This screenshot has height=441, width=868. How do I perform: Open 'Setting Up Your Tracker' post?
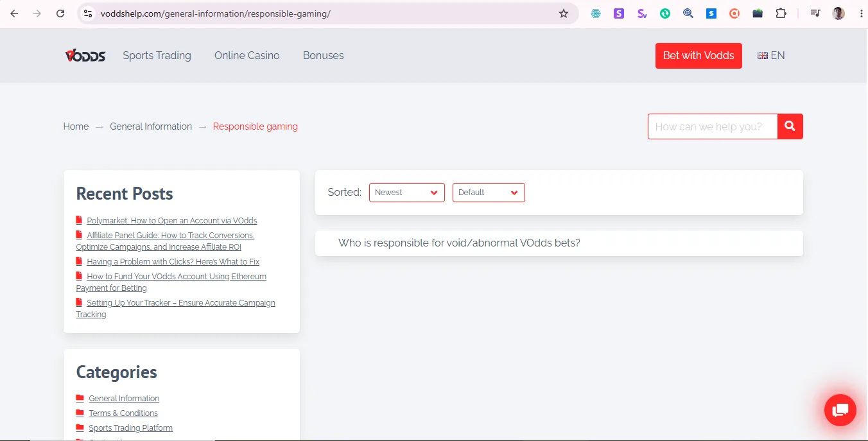[x=175, y=309]
